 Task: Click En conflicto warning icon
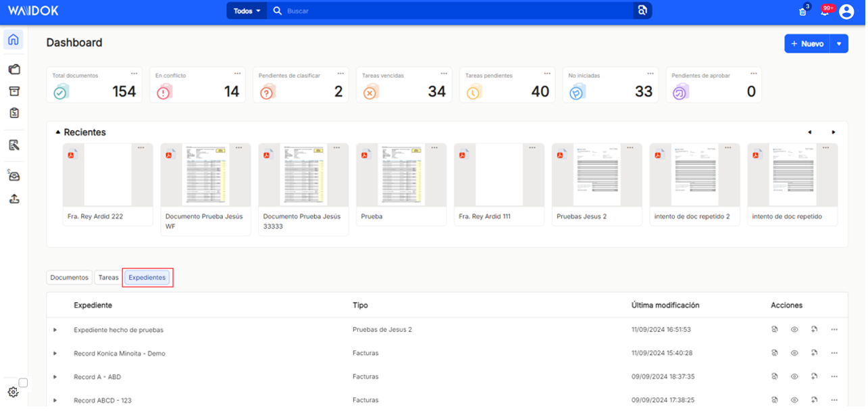pos(163,93)
